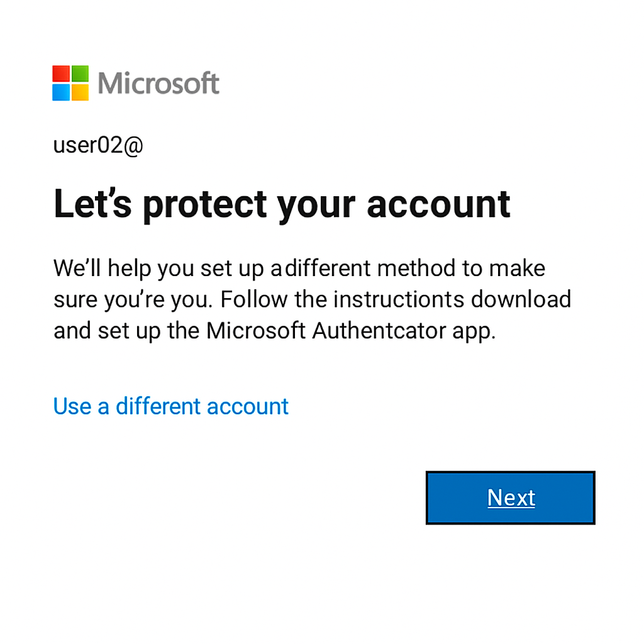Select the user02@ account label
Image resolution: width=644 pixels, height=644 pixels.
98,145
